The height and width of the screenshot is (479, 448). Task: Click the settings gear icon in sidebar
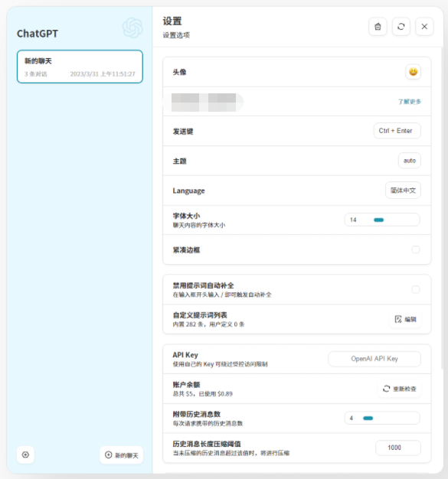coord(25,455)
